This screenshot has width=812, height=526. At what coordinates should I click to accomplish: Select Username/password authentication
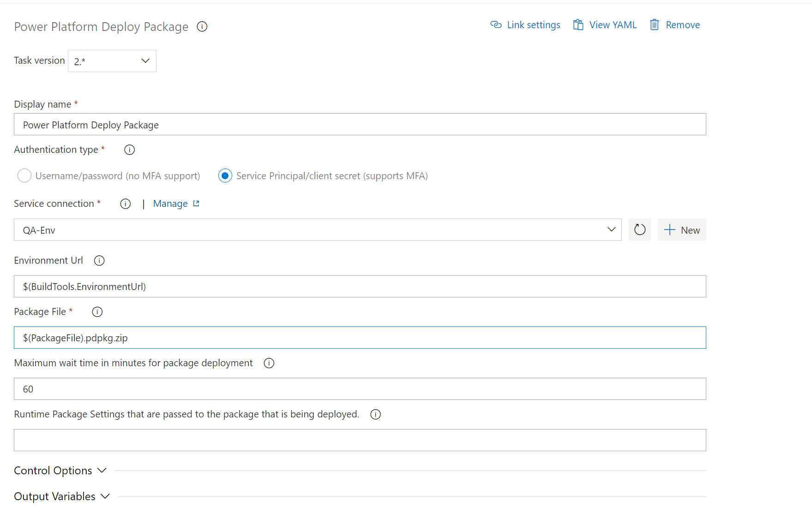24,175
